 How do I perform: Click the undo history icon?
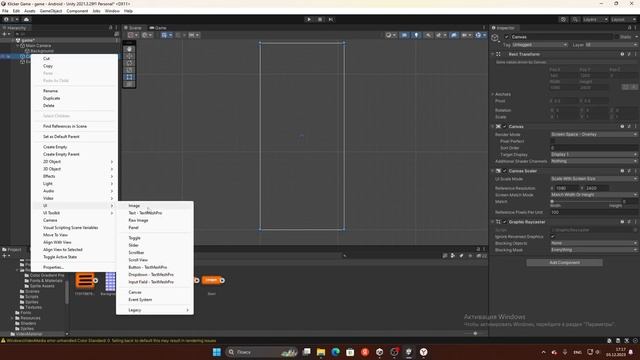[x=563, y=20]
